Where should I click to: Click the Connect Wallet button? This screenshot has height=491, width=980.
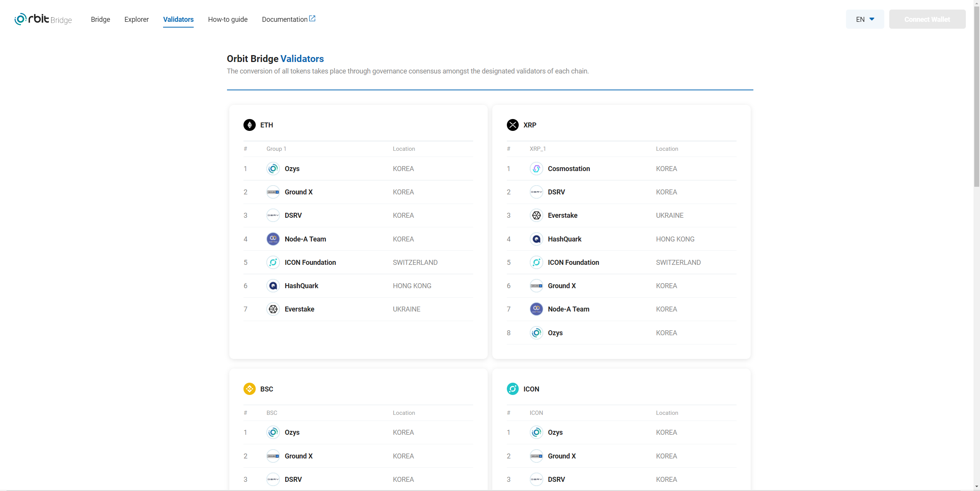click(927, 19)
